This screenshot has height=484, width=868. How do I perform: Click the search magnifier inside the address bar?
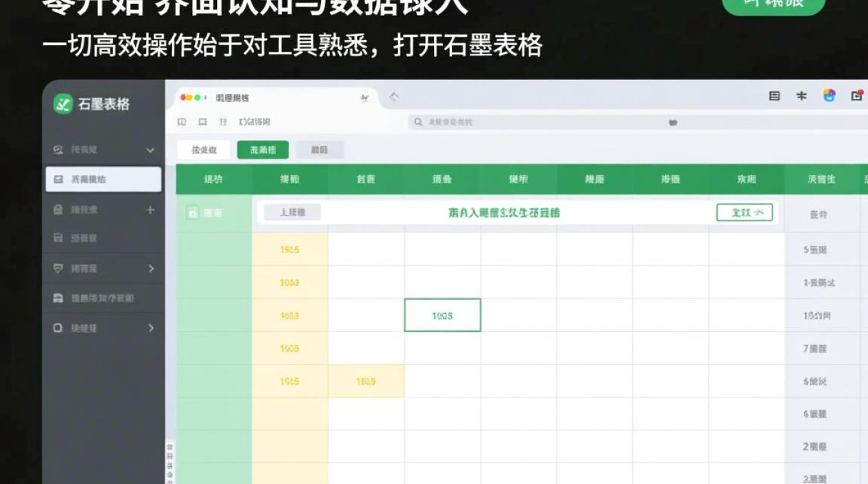point(418,121)
